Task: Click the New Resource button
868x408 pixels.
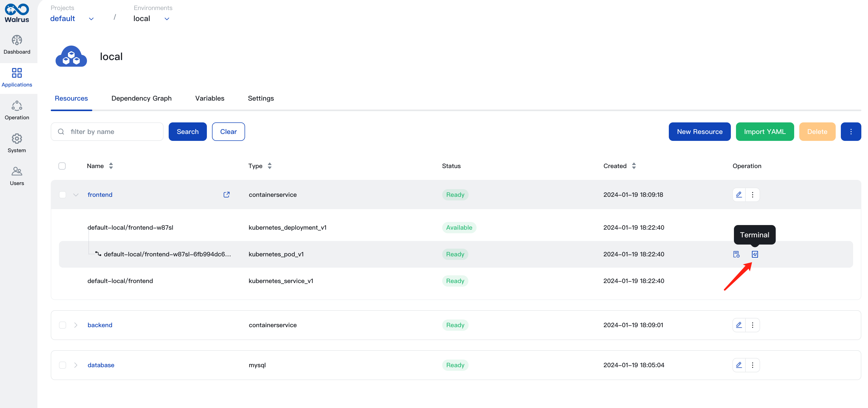Action: pyautogui.click(x=700, y=131)
